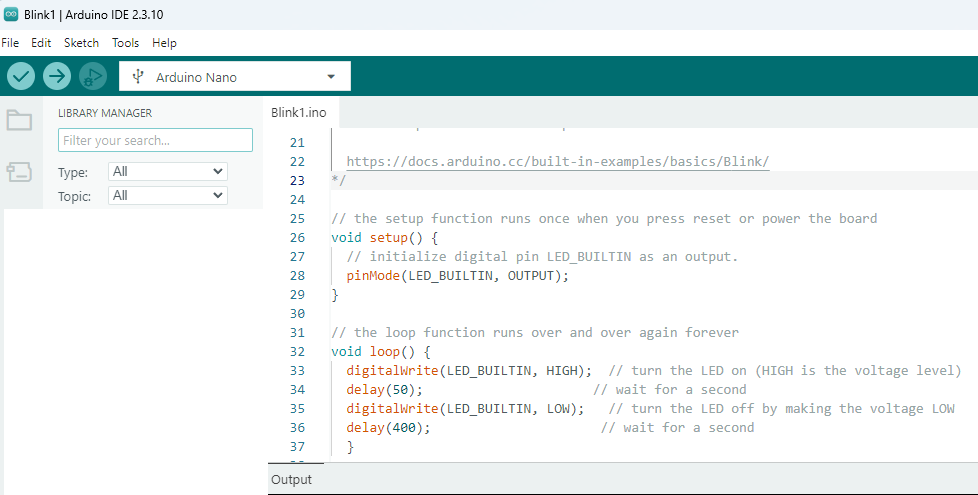Open the Sketchbook folder icon in sidebar

[x=19, y=120]
